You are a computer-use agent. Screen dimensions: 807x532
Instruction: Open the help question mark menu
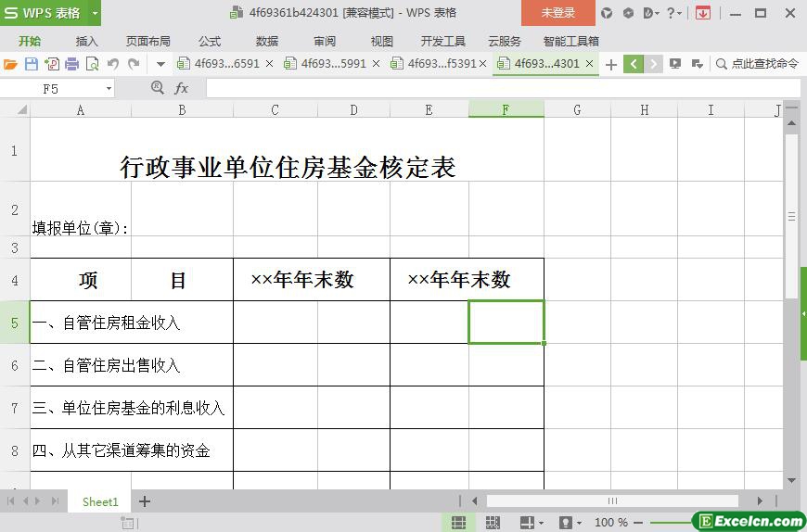pyautogui.click(x=673, y=13)
